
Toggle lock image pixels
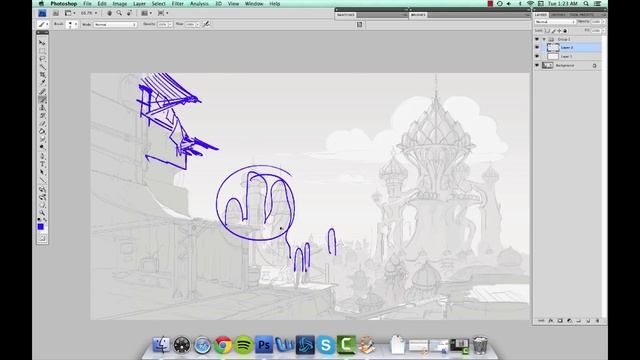(x=553, y=31)
